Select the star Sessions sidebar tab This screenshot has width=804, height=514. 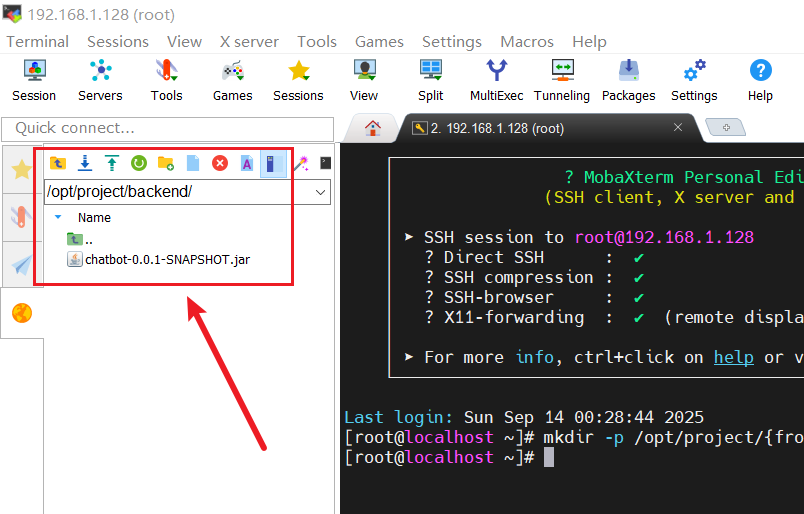(22, 169)
